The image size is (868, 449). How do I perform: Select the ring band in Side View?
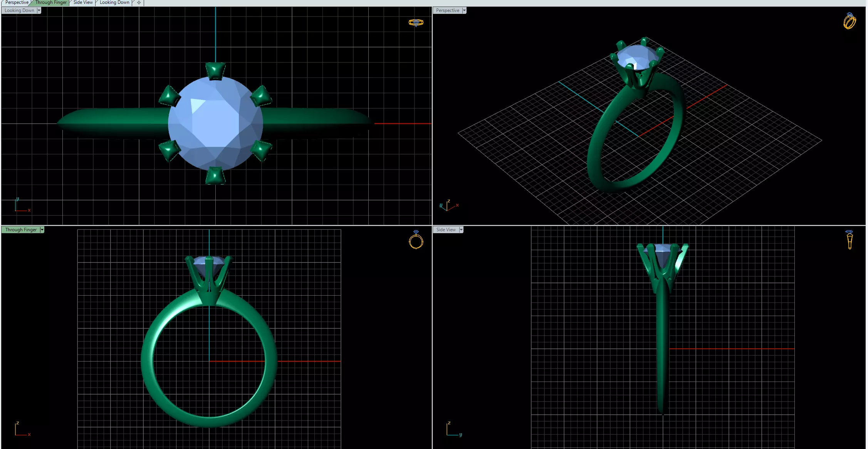(662, 347)
